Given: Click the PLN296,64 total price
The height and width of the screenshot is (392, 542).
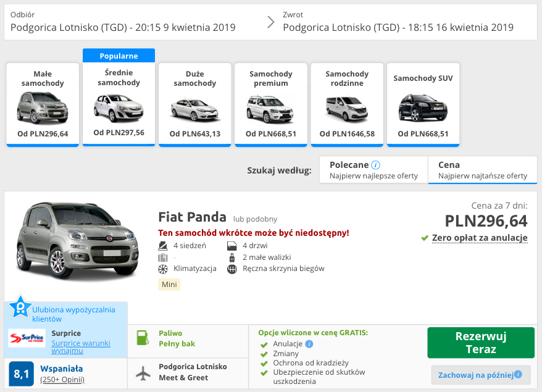Looking at the screenshot, I should tap(486, 221).
